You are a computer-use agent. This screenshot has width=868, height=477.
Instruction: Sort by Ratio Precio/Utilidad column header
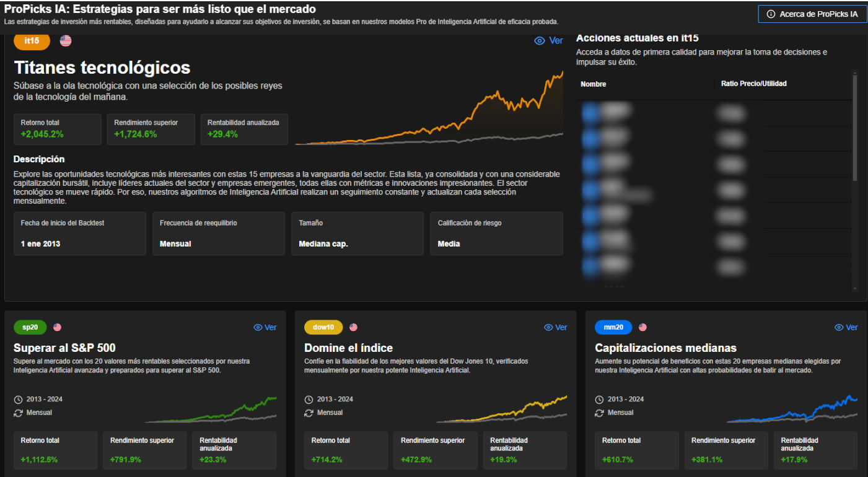(754, 84)
